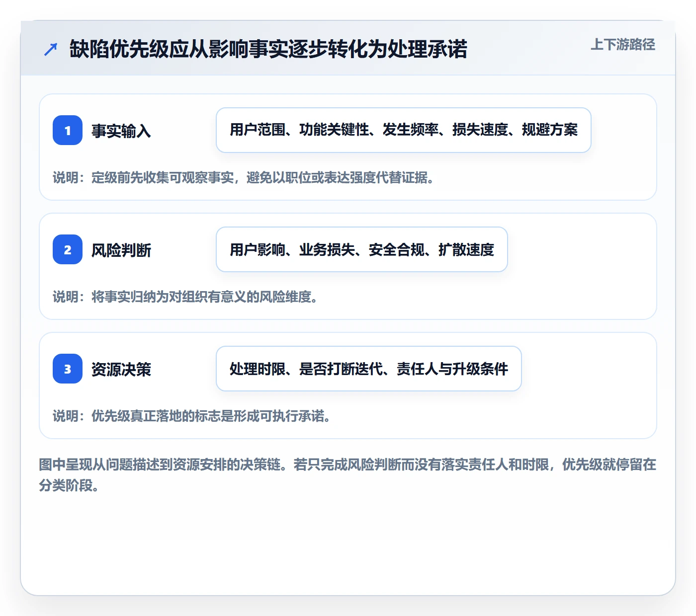The width and height of the screenshot is (696, 616).
Task: Click the title 缺陷优先级应从影响事实逐步转化为处理承诺
Action: pyautogui.click(x=268, y=49)
